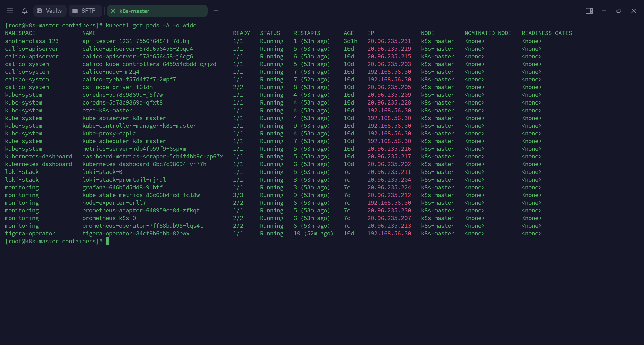Click the terminal cursor at bottom prompt
The width and height of the screenshot is (644, 345).
[107, 241]
